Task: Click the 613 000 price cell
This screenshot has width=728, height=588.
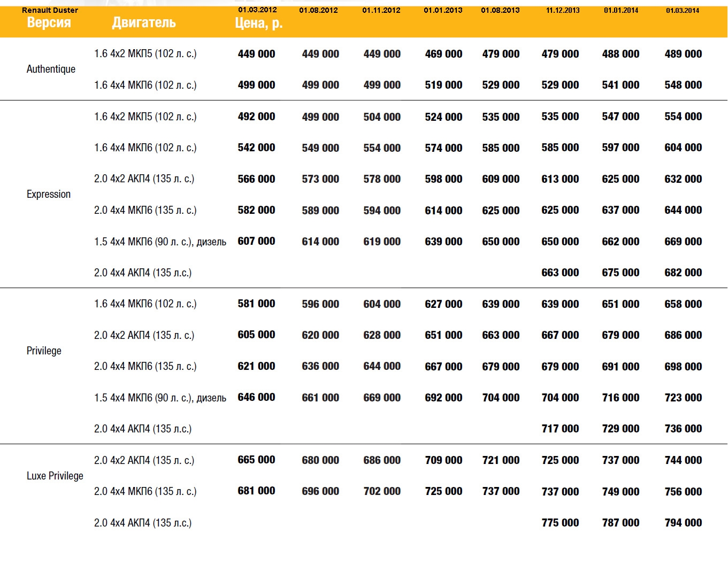Action: pos(560,179)
